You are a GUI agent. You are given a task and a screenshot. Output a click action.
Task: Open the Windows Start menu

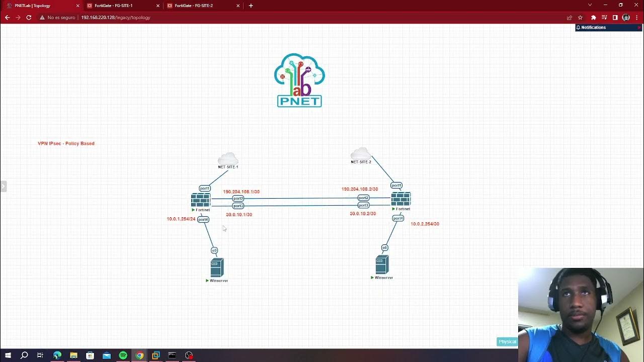8,355
